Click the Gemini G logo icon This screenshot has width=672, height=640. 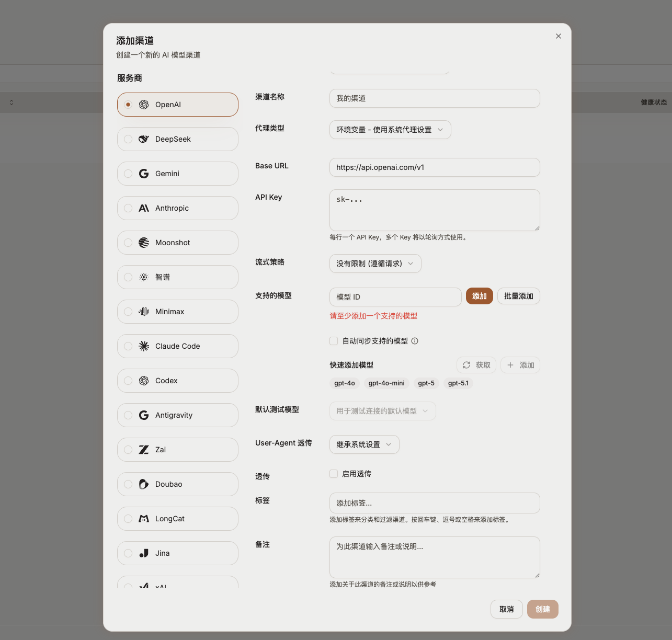point(144,174)
